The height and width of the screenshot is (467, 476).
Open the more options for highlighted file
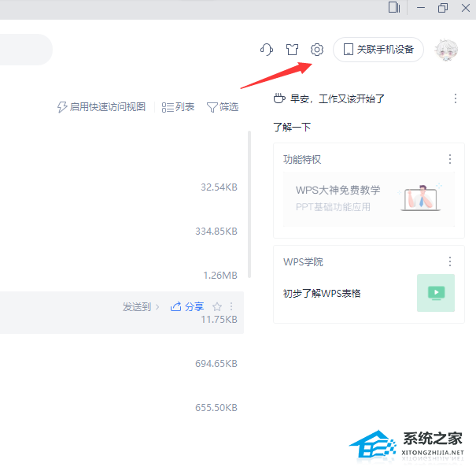tap(231, 306)
